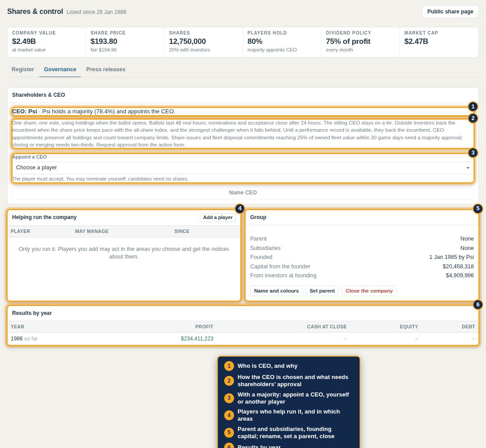Click the 'Helping run the company' heading
Image resolution: width=486 pixels, height=448 pixels.
pyautogui.click(x=44, y=217)
